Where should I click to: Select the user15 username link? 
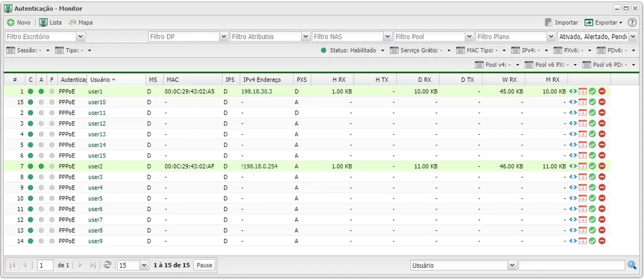pyautogui.click(x=97, y=156)
